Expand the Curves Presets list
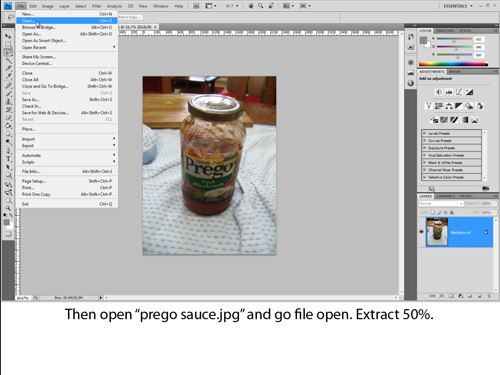 click(x=452, y=141)
